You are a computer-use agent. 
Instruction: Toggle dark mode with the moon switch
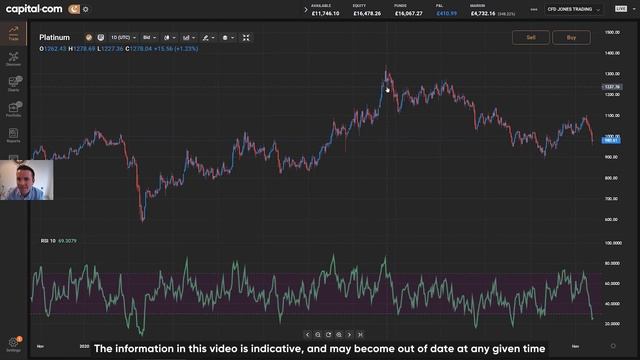74,9
